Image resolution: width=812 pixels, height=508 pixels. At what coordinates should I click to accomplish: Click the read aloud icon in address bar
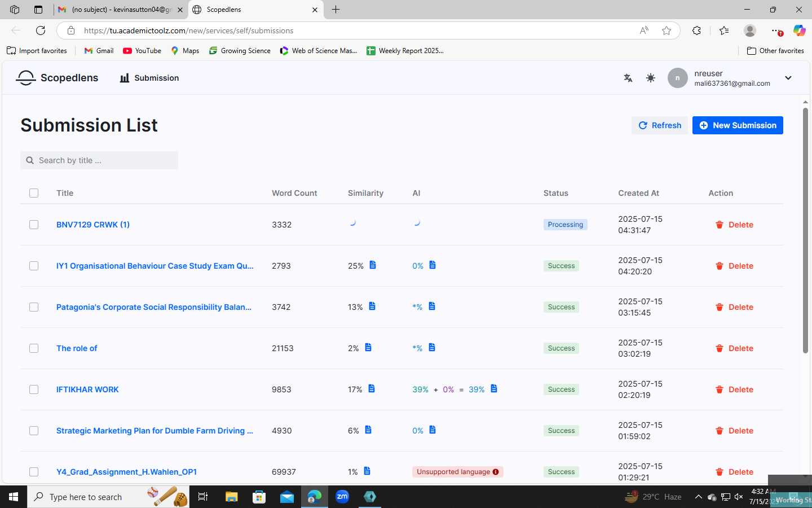pyautogui.click(x=644, y=30)
